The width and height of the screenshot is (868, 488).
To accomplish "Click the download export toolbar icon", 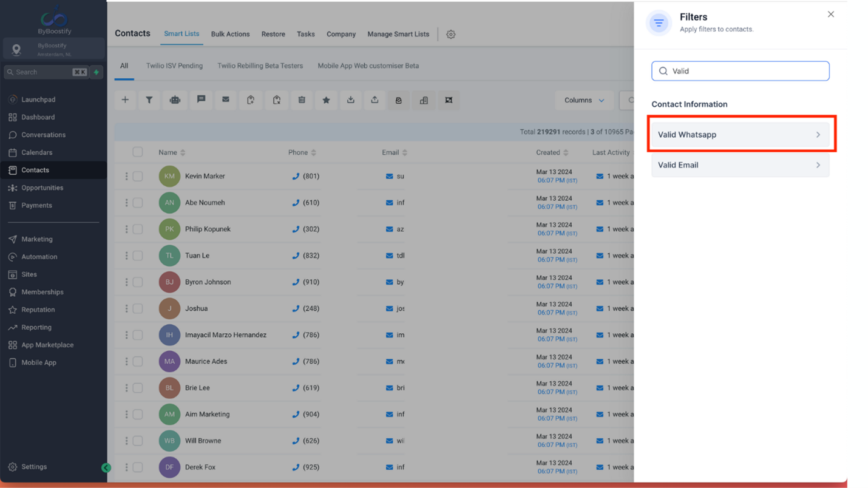I will (x=351, y=100).
